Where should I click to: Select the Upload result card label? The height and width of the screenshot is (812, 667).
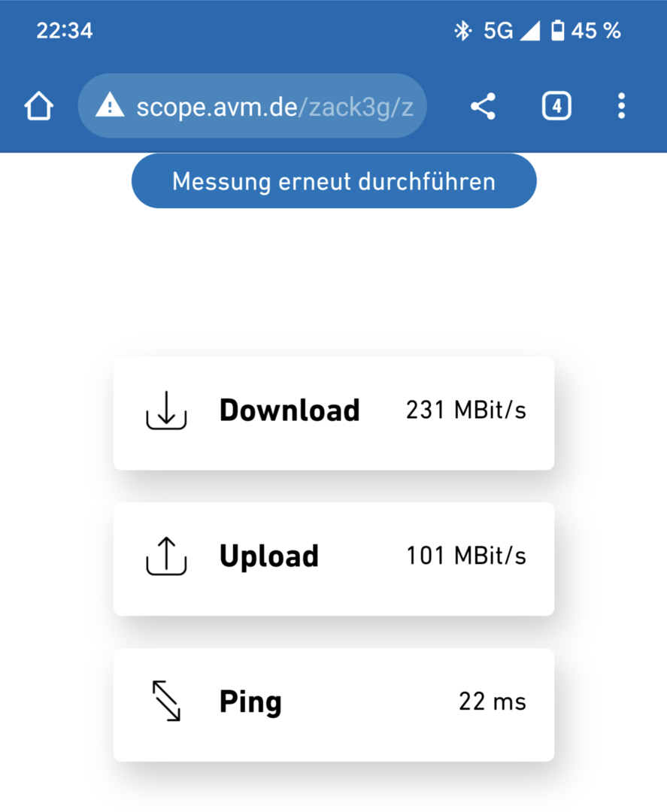pyautogui.click(x=269, y=556)
